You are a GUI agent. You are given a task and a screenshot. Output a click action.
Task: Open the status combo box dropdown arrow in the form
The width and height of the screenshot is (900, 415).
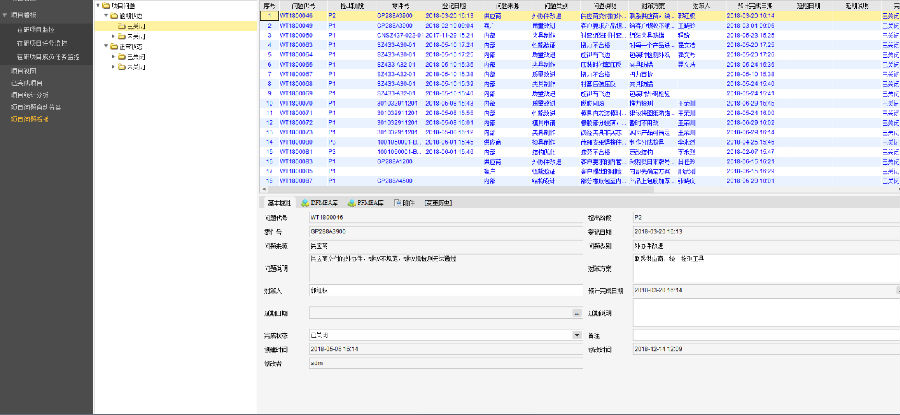[576, 334]
